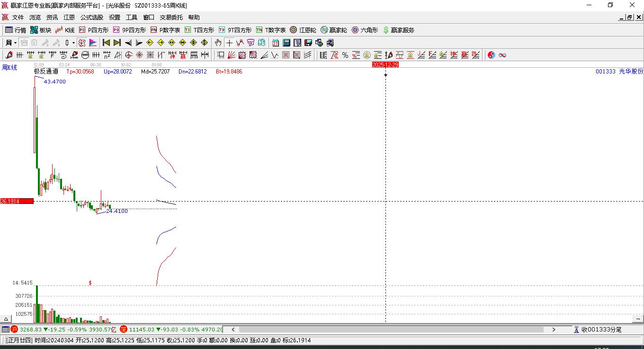644x349 pixels.
Task: Click the n² drawing tool icon
Action: (107, 55)
